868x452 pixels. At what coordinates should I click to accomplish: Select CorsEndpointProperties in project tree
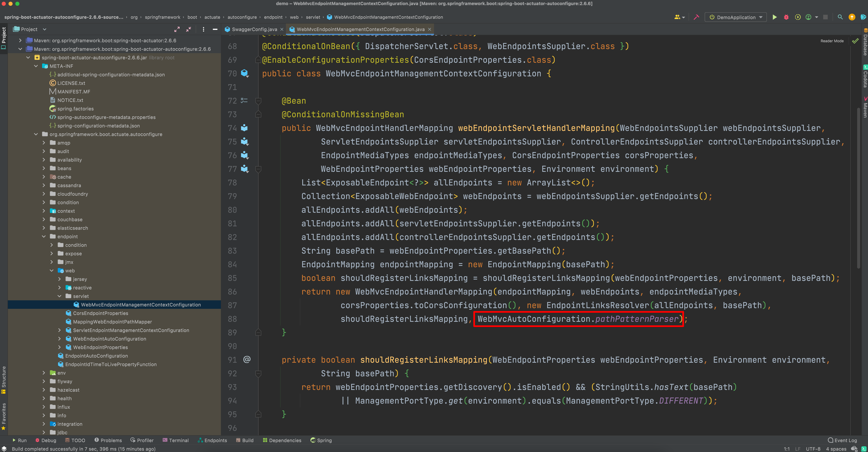100,313
